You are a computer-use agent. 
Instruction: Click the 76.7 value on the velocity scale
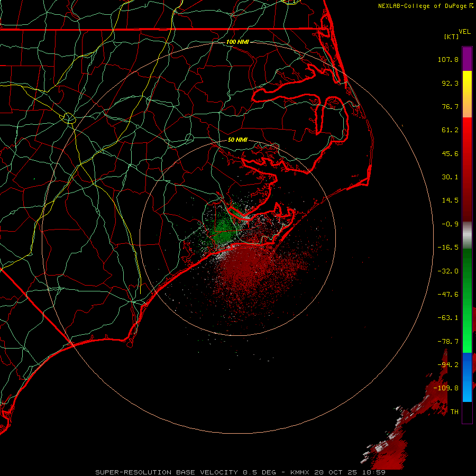tap(450, 106)
